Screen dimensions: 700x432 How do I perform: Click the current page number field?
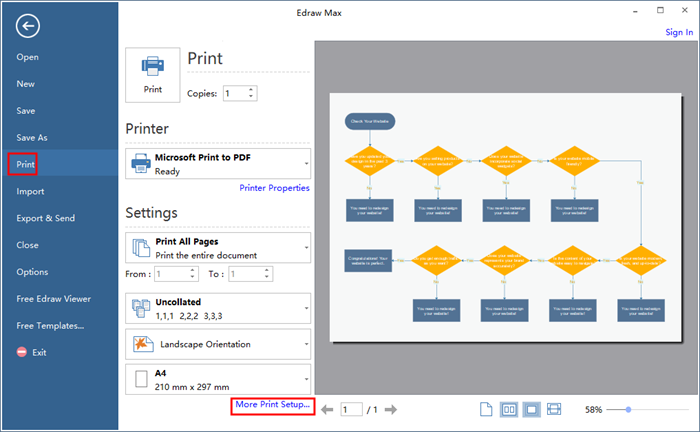pyautogui.click(x=351, y=410)
